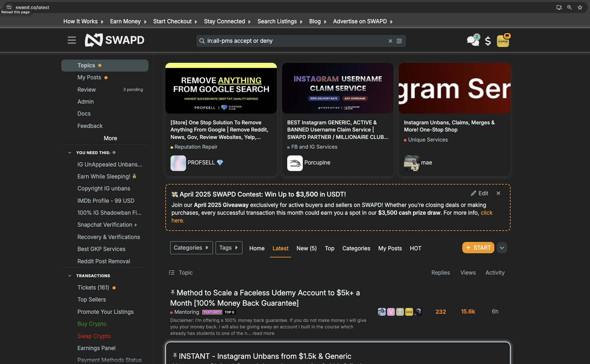The height and width of the screenshot is (364, 590).
Task: Click FEATURED tag on Udemy topic
Action: coord(212,312)
